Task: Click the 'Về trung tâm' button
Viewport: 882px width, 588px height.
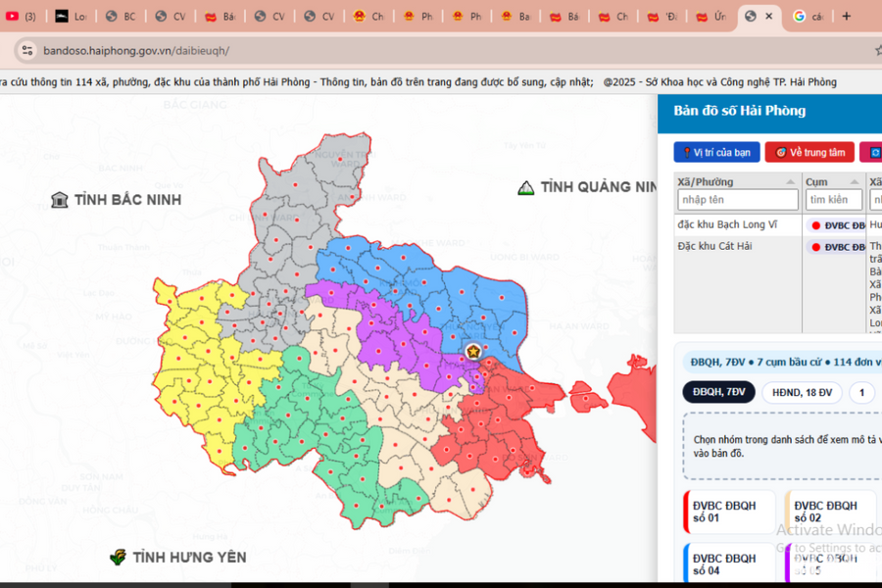Action: click(809, 153)
